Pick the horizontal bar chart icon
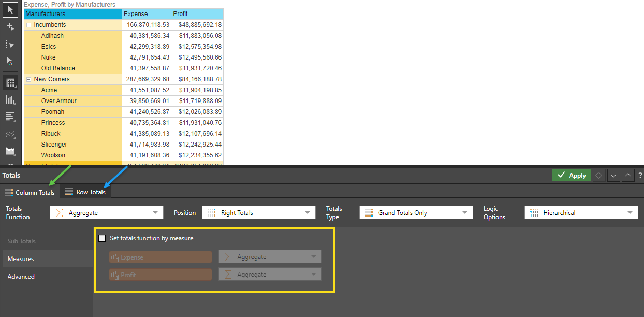This screenshot has width=644, height=317. tap(10, 117)
